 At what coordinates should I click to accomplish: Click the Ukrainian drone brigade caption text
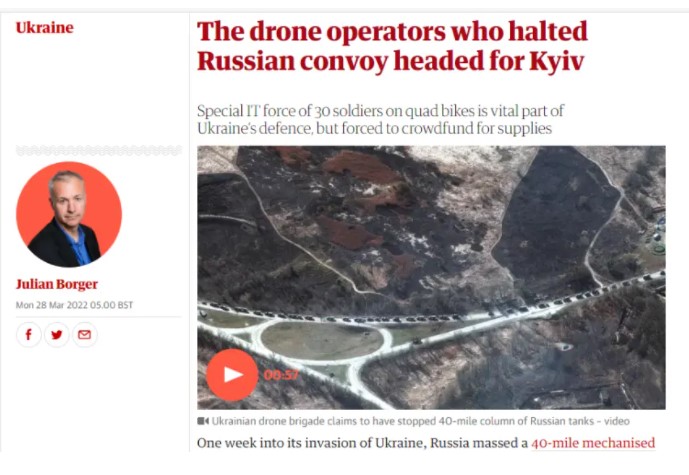click(421, 421)
